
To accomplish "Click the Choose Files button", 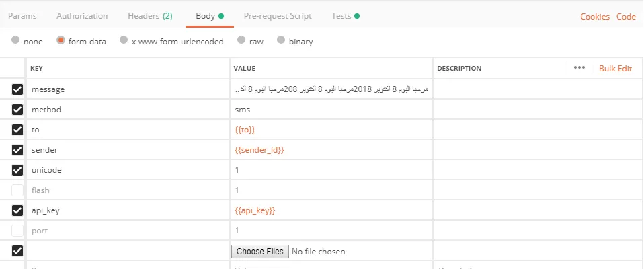I will click(x=260, y=252).
